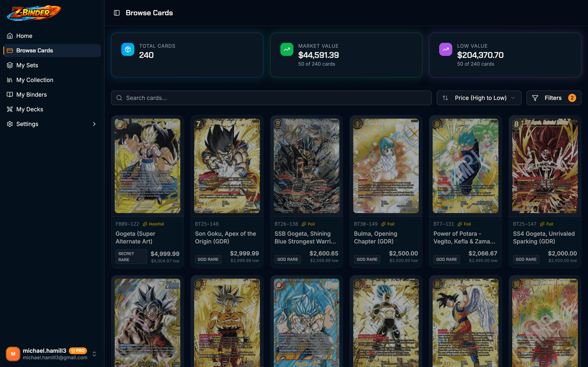588x367 pixels.
Task: Expand the account switcher next to michael.hamill3
Action: point(94,354)
